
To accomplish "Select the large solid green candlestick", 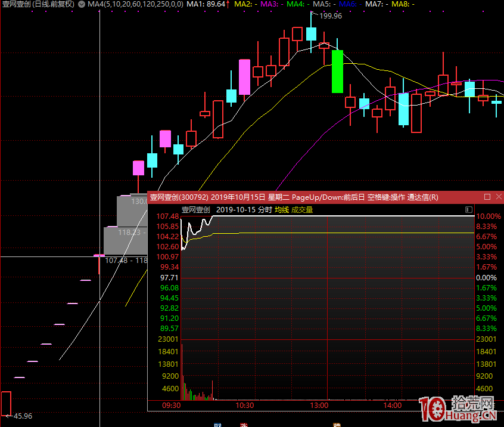I will click(337, 72).
